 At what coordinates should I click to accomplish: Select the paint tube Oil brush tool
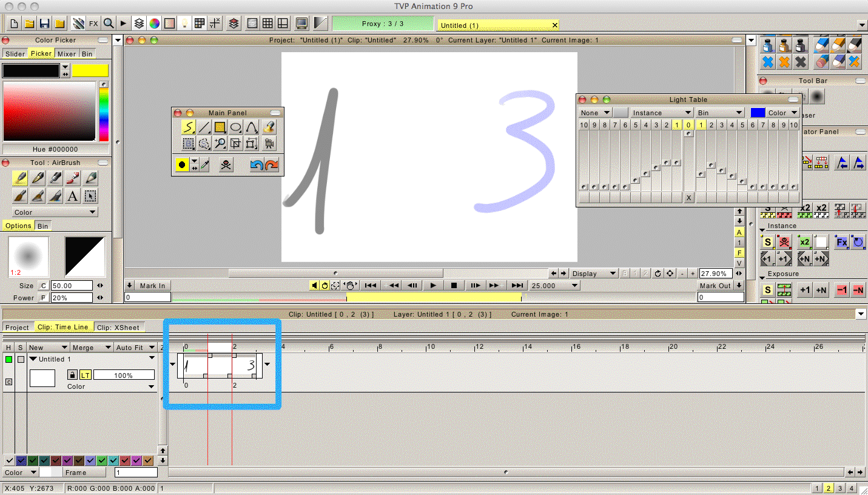tap(73, 178)
